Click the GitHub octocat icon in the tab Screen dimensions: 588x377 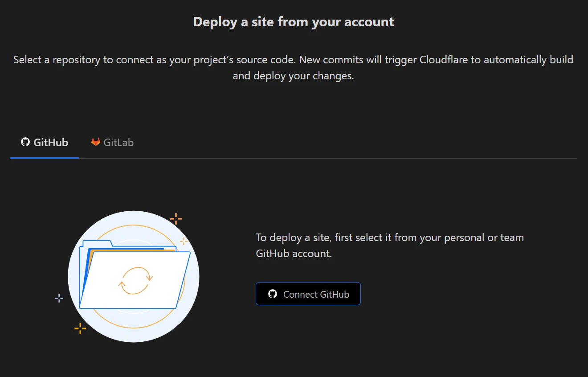(x=25, y=142)
